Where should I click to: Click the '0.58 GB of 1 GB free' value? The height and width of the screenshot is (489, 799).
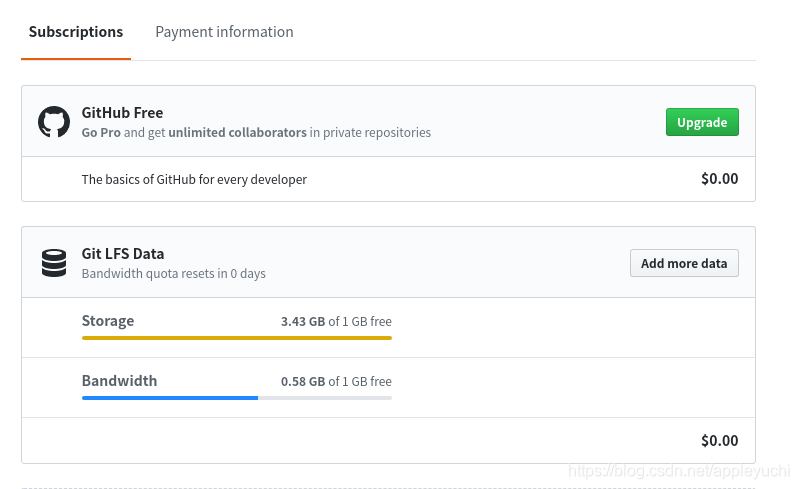click(336, 382)
